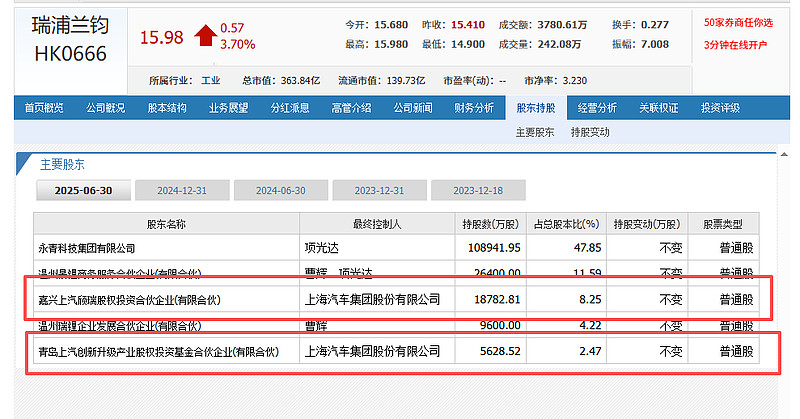Screen dimensions: 800x419
Task: Click the 成交额 3780.61万 value
Action: click(x=562, y=24)
